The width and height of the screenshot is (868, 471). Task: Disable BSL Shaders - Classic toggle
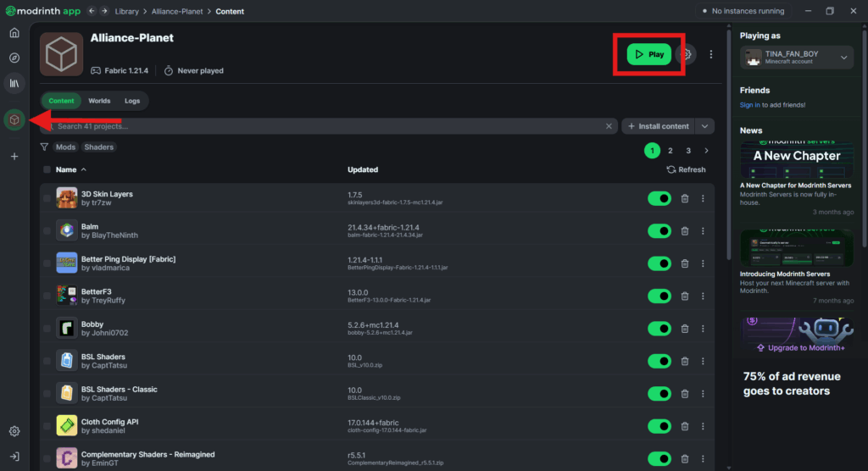659,394
